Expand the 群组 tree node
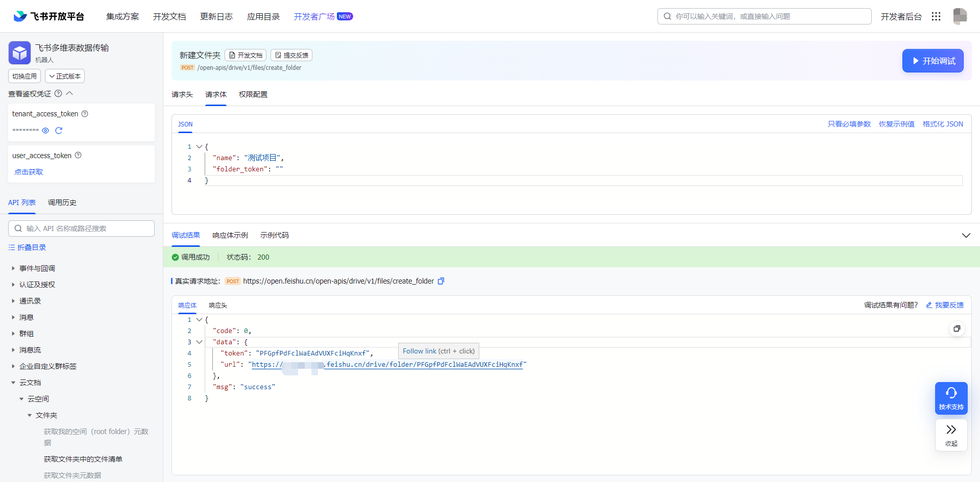This screenshot has width=980, height=482. [13, 334]
